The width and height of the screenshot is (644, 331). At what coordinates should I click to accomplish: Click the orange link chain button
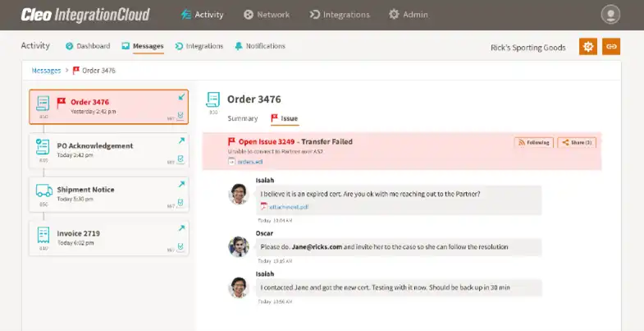611,47
